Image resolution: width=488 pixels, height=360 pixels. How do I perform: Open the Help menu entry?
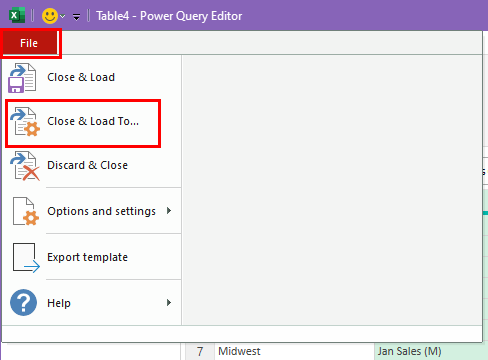coord(92,303)
